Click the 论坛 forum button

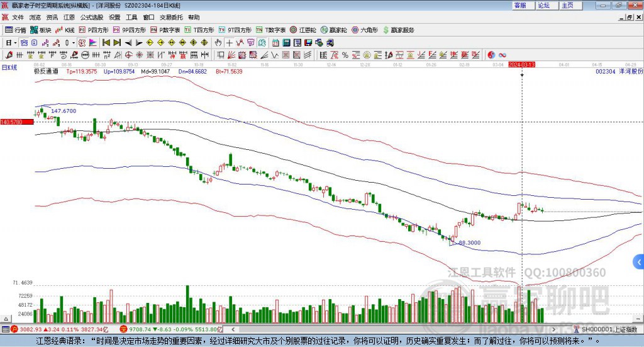click(x=547, y=5)
